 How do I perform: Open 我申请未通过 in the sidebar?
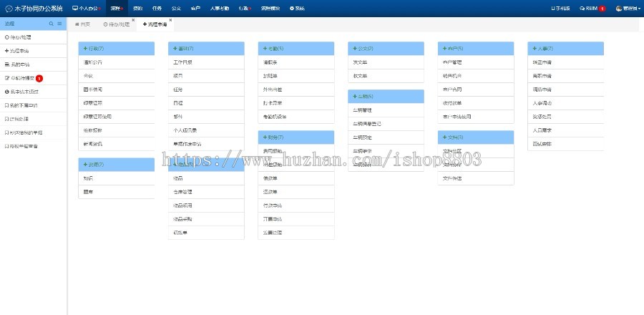pyautogui.click(x=33, y=92)
